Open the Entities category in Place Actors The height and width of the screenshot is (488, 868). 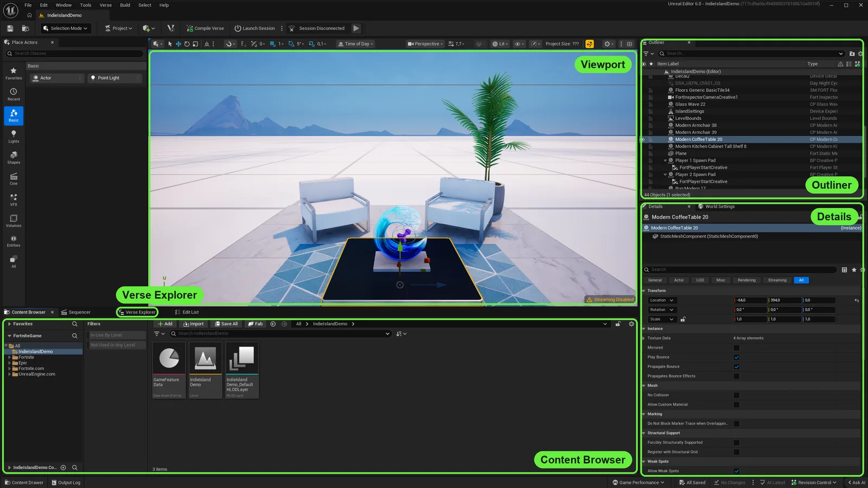(x=14, y=241)
